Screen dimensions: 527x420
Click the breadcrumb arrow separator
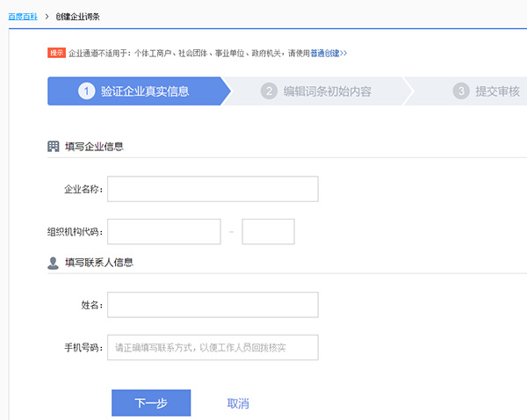click(x=47, y=17)
